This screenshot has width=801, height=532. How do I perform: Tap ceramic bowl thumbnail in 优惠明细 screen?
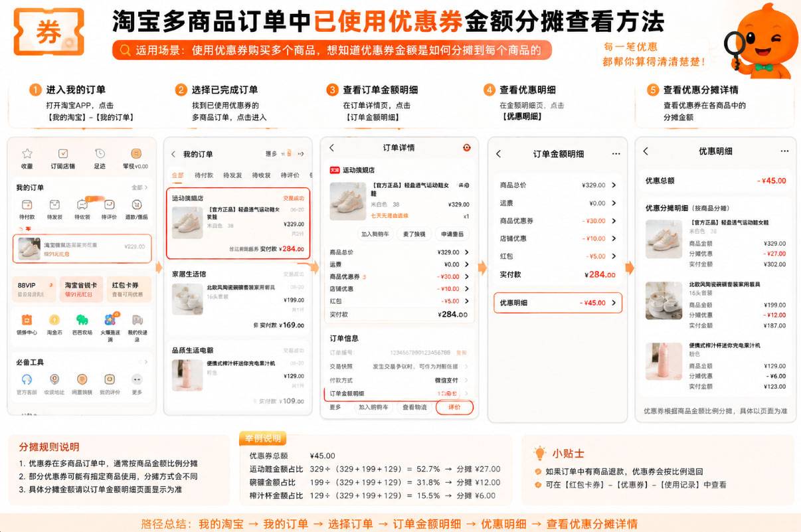pyautogui.click(x=664, y=301)
